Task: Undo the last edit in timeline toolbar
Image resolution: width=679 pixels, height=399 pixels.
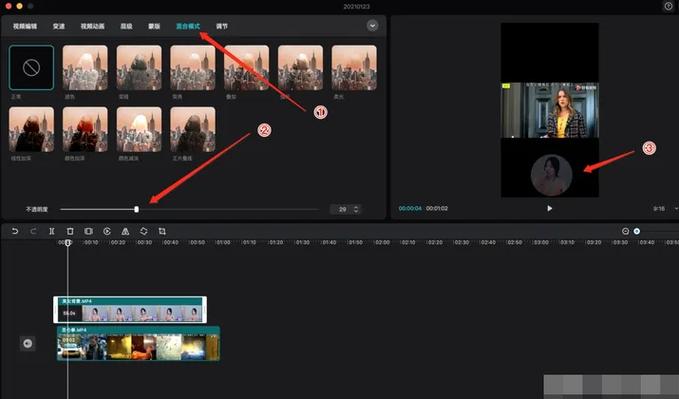Action: [x=15, y=231]
